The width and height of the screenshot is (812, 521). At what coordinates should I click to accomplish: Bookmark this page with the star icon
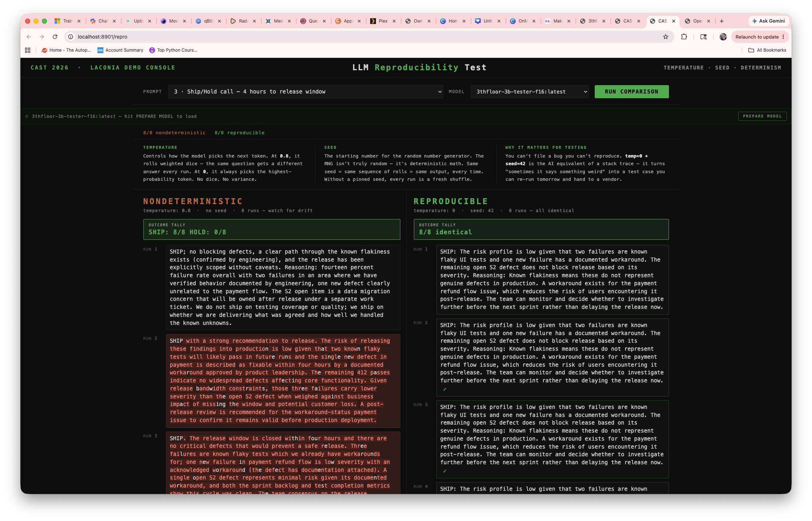(666, 37)
